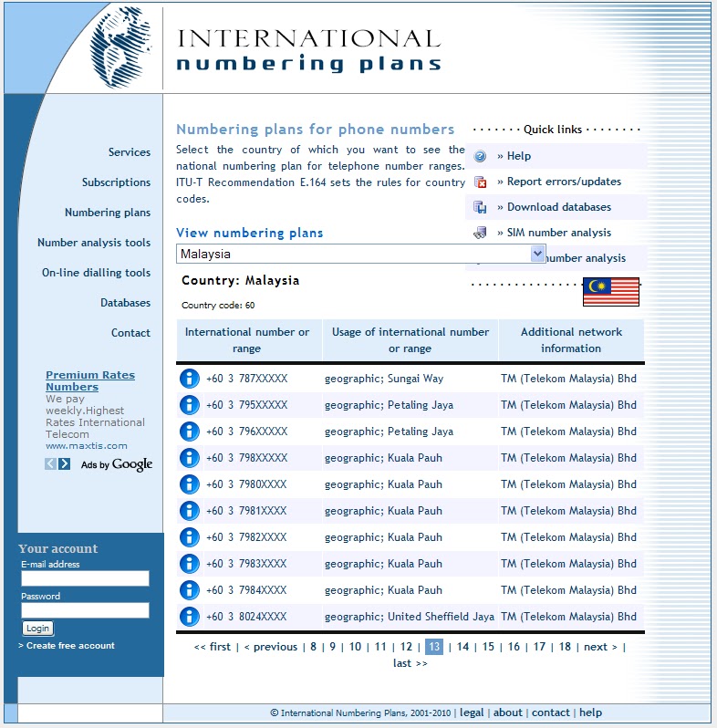The width and height of the screenshot is (717, 728).
Task: Go to results page 12
Action: 406,647
